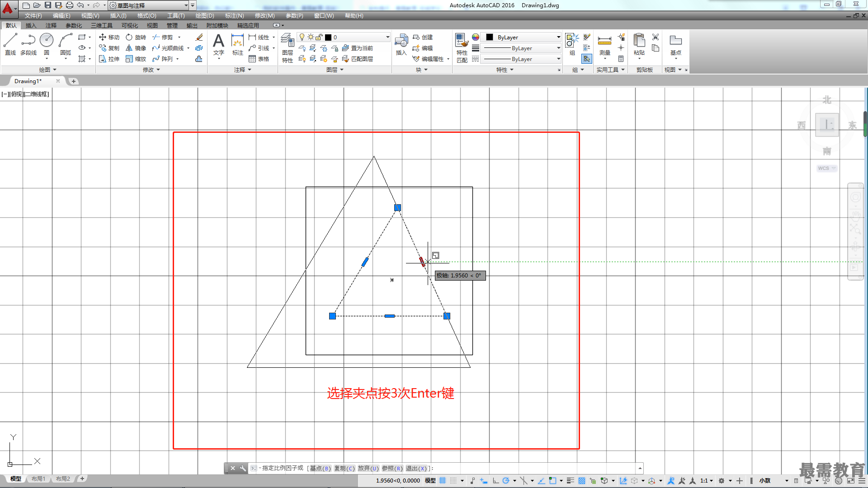Click the Measure (测量) tool
This screenshot has width=868, height=488.
(x=604, y=45)
